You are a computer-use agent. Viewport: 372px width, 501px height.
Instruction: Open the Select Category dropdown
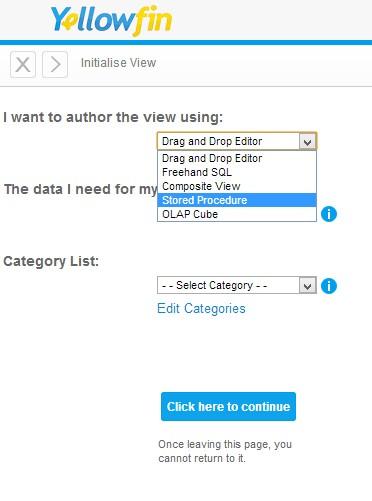tap(237, 285)
